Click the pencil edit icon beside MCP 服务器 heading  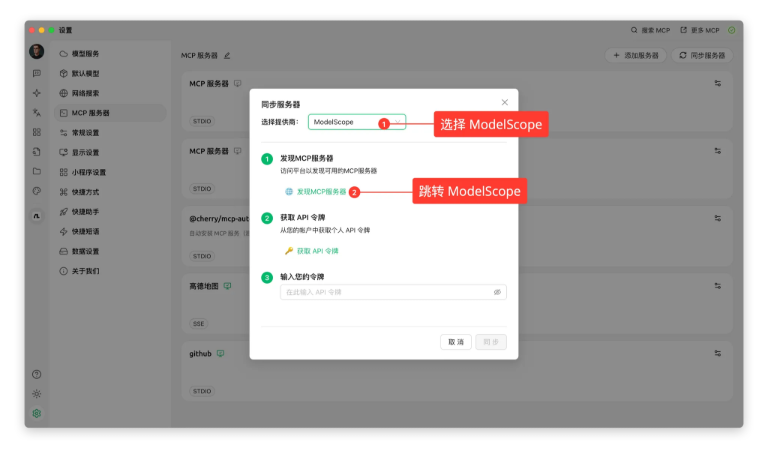[x=227, y=55]
